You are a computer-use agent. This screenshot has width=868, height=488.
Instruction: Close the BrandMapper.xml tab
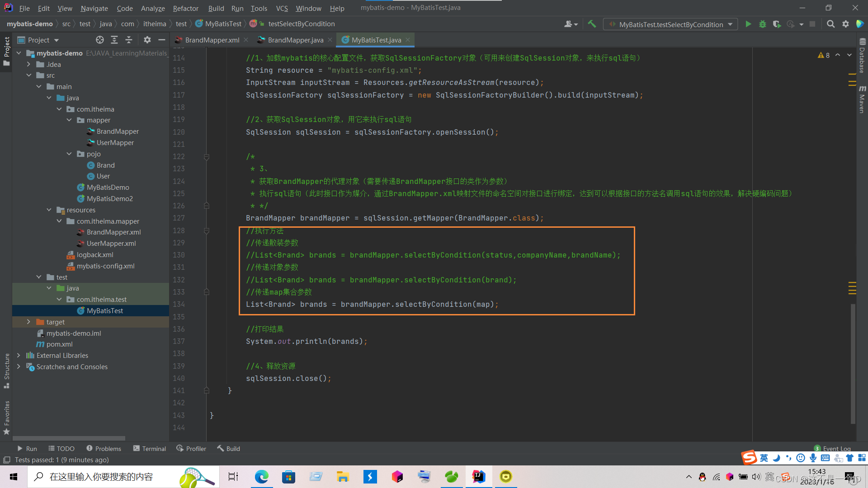tap(246, 40)
